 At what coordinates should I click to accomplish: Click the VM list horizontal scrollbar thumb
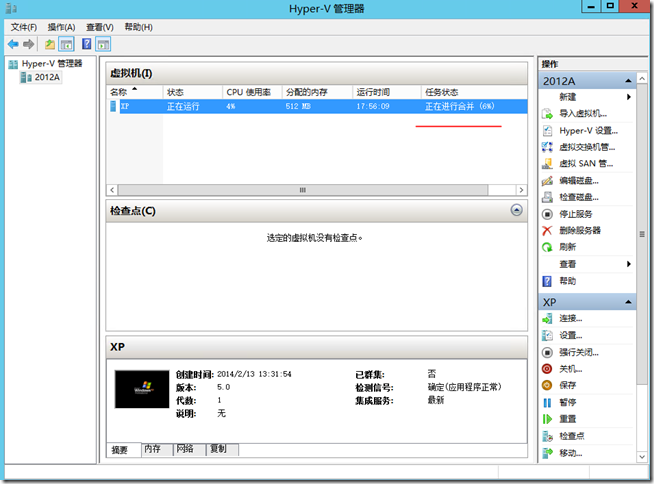(x=303, y=190)
